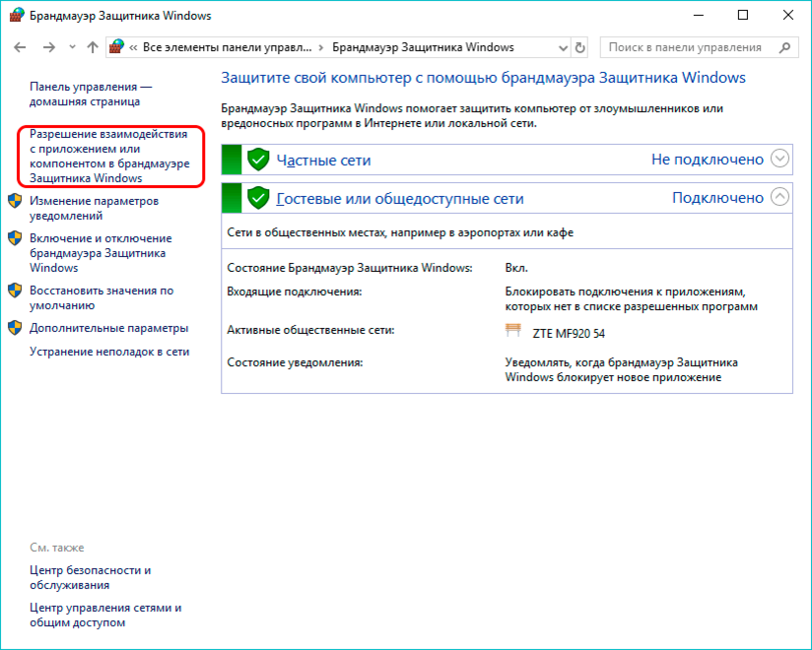This screenshot has width=812, height=650.
Task: Click the title bar firewall app icon
Action: 17,15
